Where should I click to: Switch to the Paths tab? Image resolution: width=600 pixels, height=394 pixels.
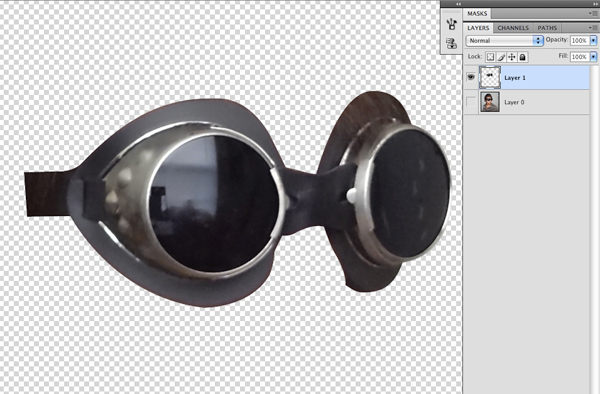tap(547, 28)
